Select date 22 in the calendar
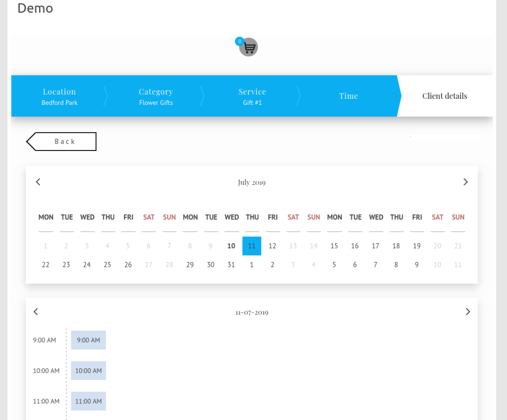The width and height of the screenshot is (507, 420). point(46,264)
